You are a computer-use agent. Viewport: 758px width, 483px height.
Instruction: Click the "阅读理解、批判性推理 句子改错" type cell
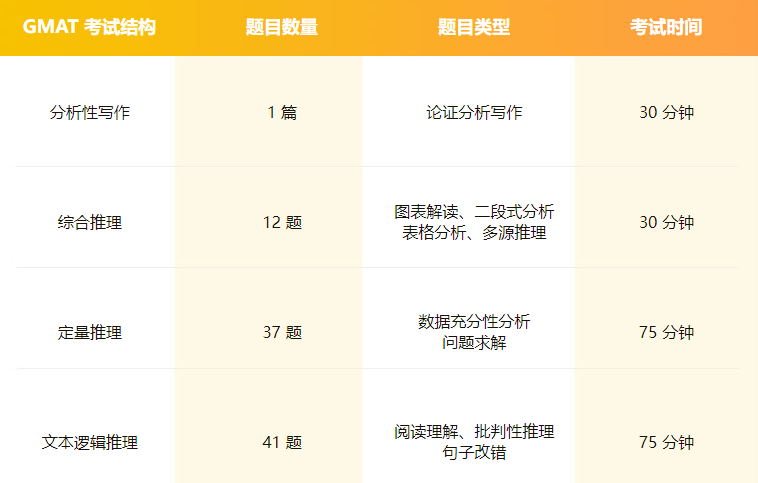click(x=474, y=442)
